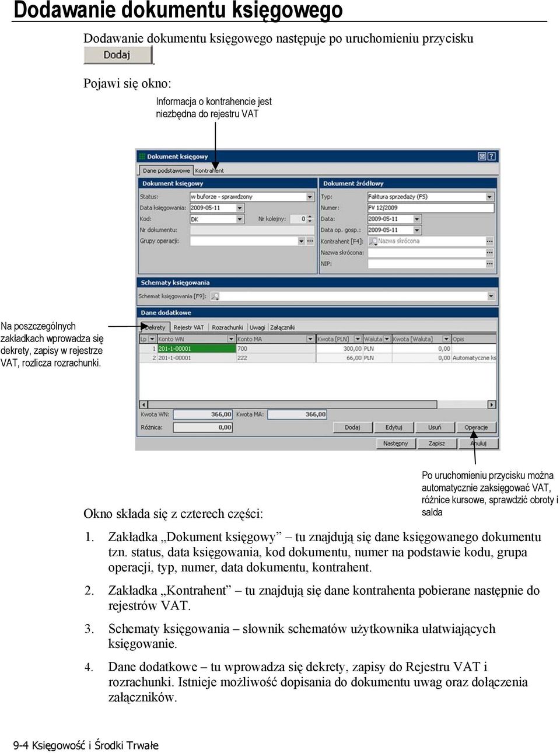Open the Data księgowania date picker
The width and height of the screenshot is (560, 753).
click(240, 208)
